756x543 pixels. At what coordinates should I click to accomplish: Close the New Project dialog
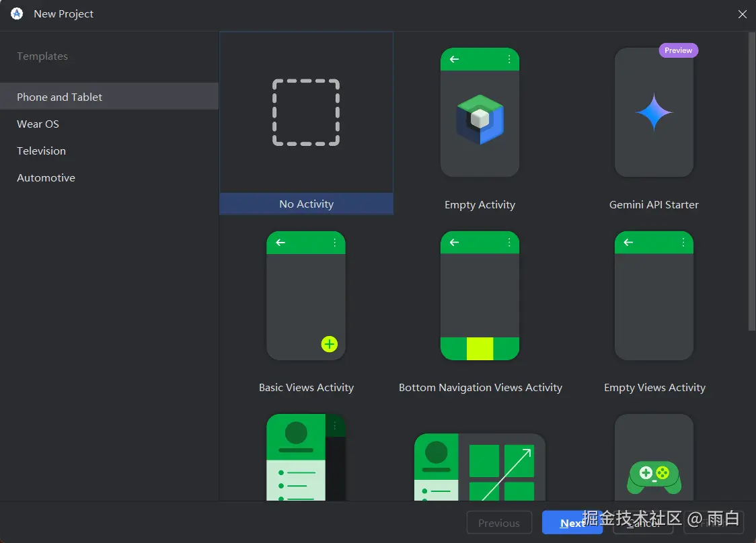tap(743, 14)
